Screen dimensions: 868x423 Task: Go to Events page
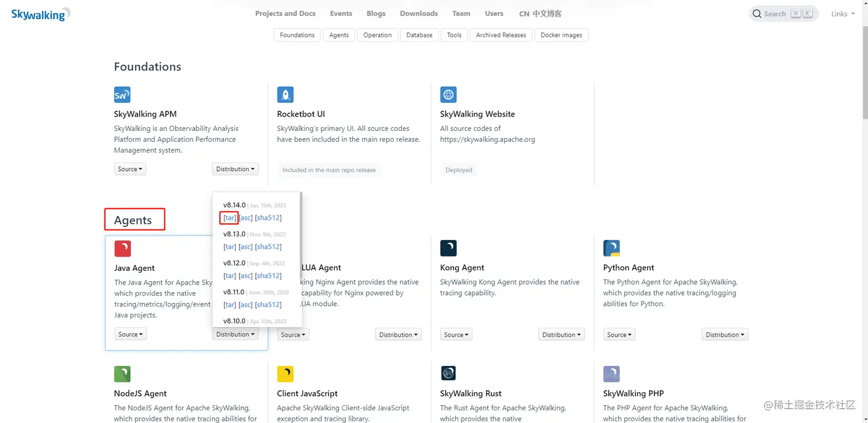click(x=341, y=13)
